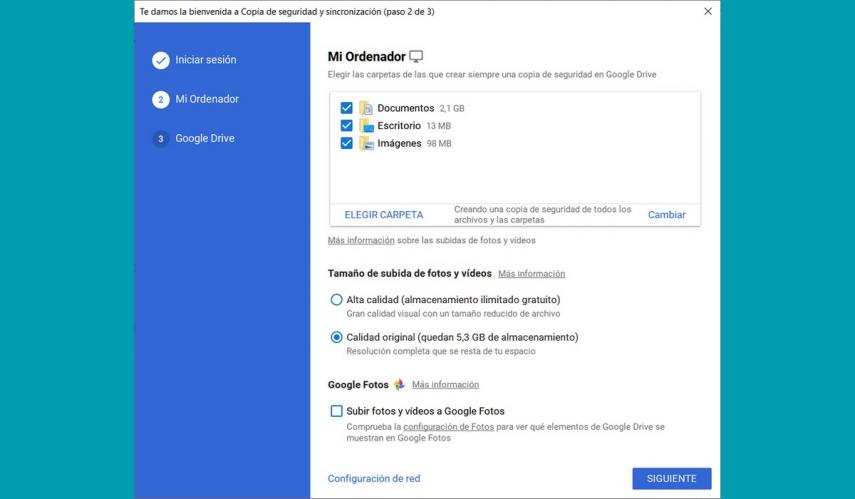
Task: Click the Calidad original option label
Action: click(462, 337)
